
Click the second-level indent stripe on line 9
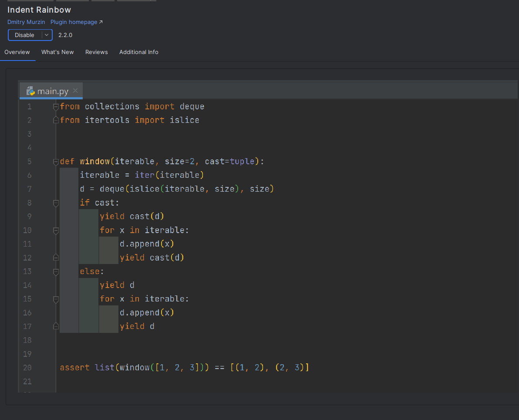(89, 217)
